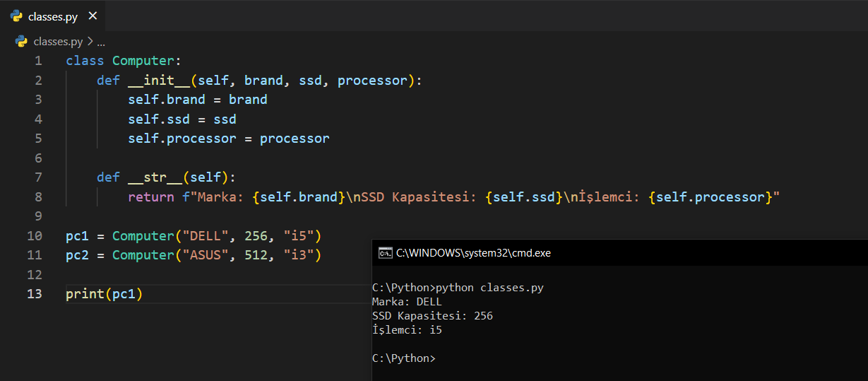This screenshot has width=868, height=381.
Task: Click the last C:\Python> prompt in cmd
Action: (403, 358)
